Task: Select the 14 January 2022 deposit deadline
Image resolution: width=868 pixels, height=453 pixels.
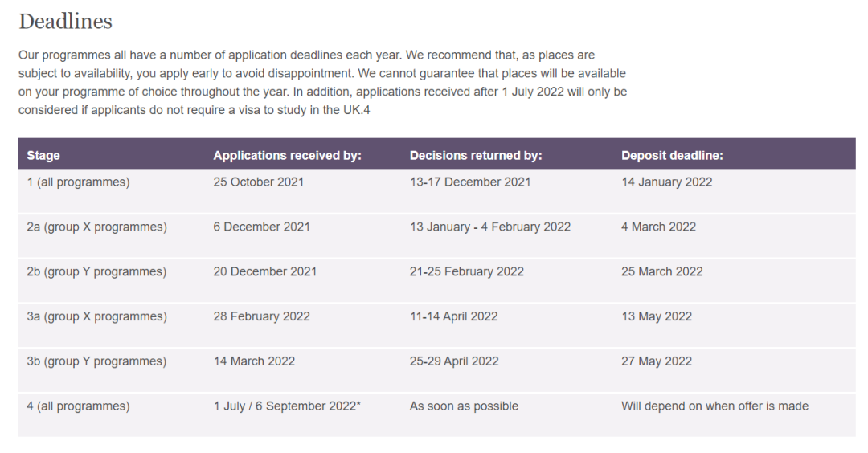Action: 666,182
